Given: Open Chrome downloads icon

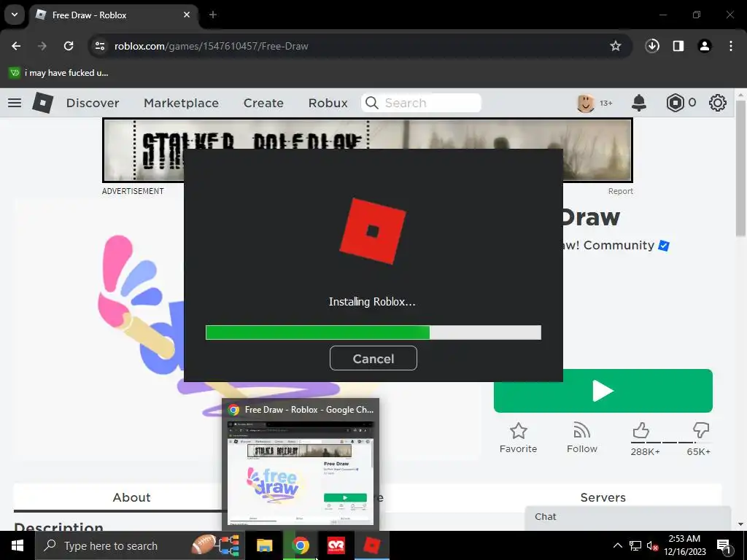Looking at the screenshot, I should pyautogui.click(x=652, y=46).
